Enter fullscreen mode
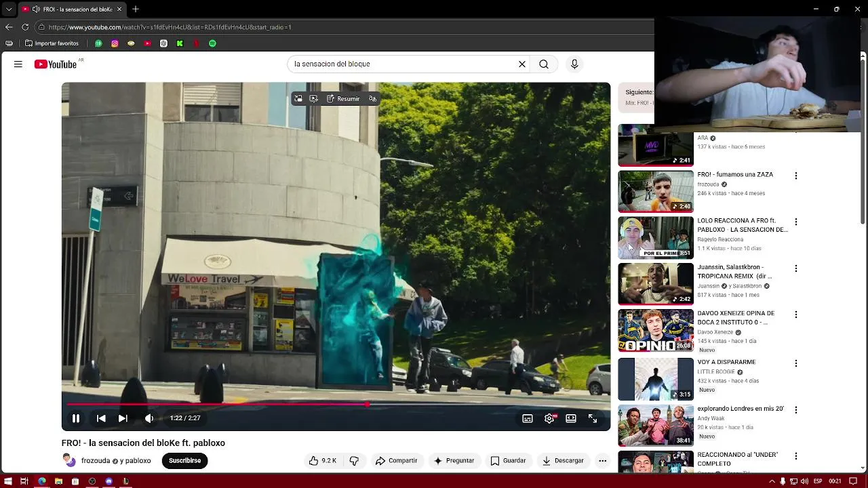This screenshot has height=488, width=868. tap(593, 418)
